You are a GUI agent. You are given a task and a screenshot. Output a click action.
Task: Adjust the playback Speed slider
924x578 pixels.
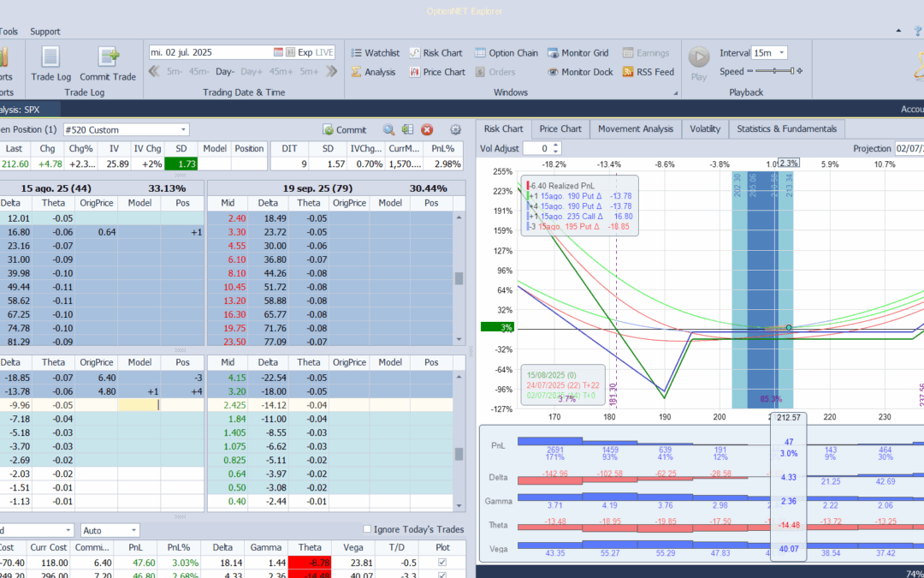(775, 71)
